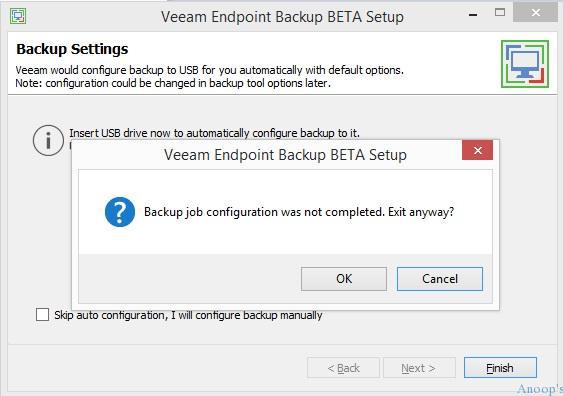Minimize the Veeam setup window

473,15
